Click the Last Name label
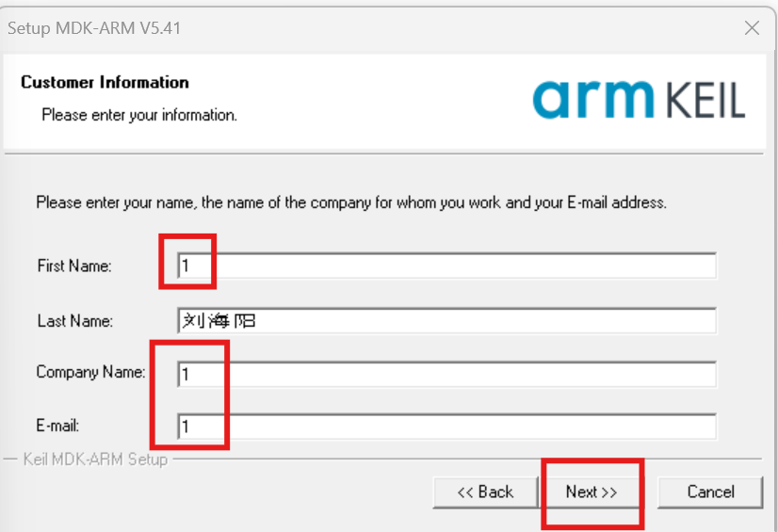 click(x=75, y=321)
